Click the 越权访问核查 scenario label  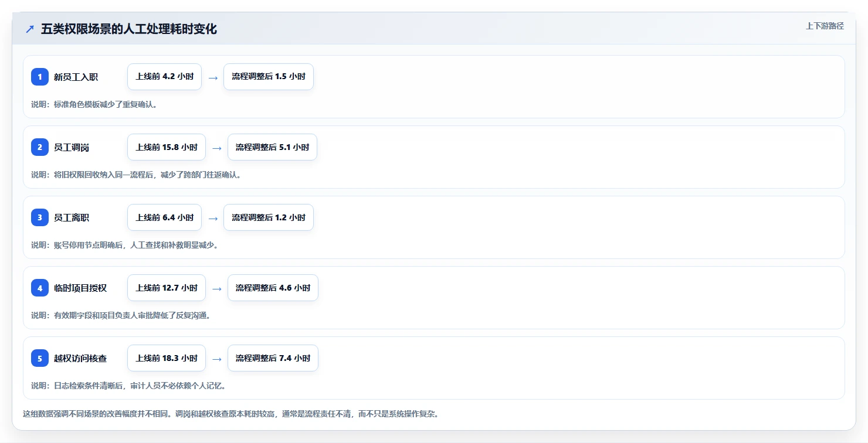pyautogui.click(x=80, y=358)
